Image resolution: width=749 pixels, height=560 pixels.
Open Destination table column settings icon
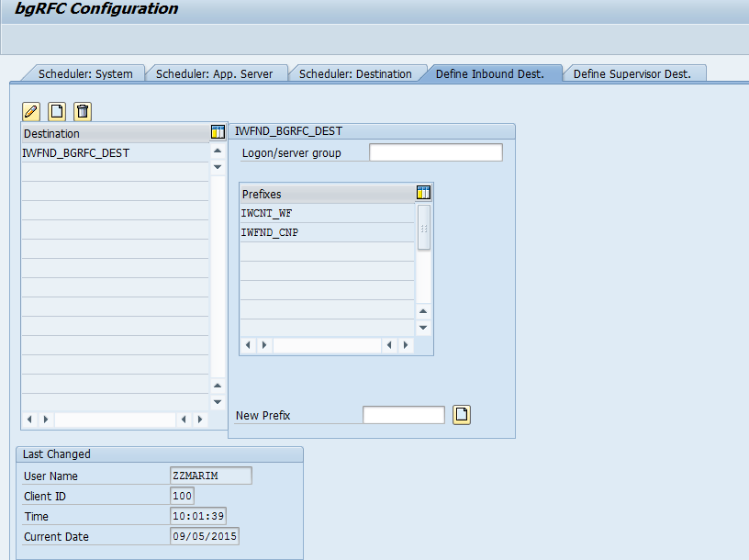point(218,133)
